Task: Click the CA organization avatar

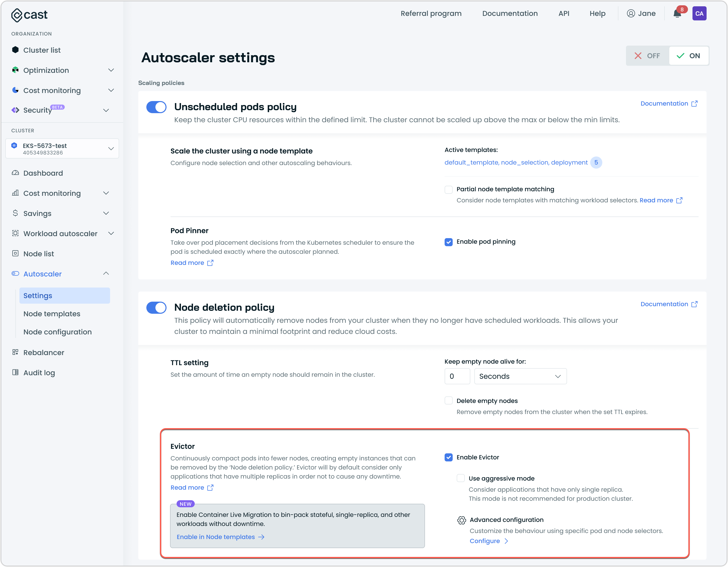Action: 699,14
